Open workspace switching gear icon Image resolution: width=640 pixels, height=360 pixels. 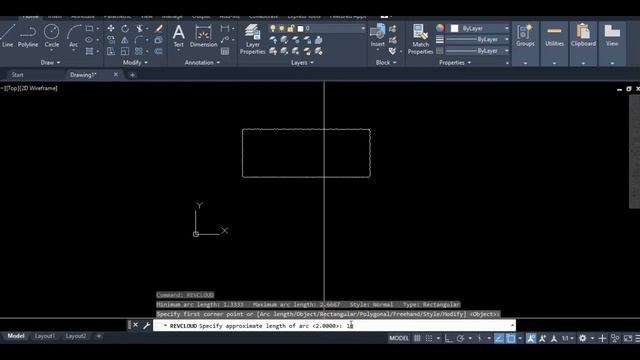click(x=583, y=338)
